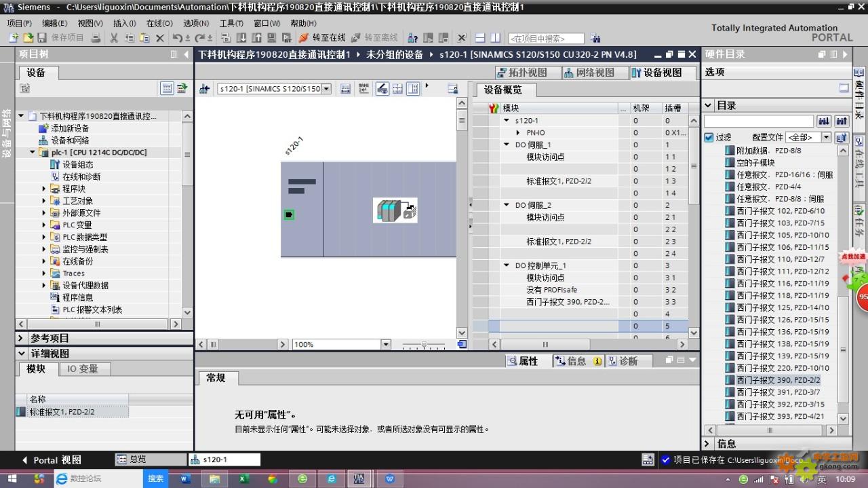Click the open project folder icon

28,37
